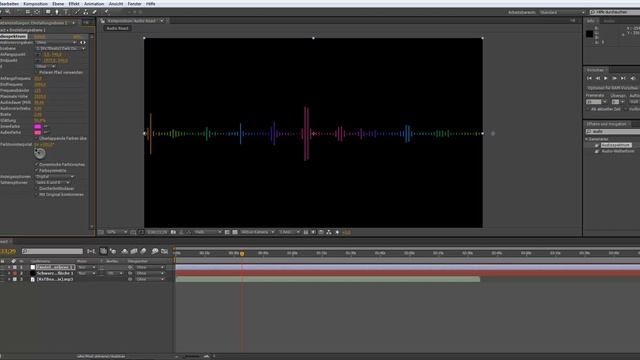Open the 'Aktive Kamera' view dropdown
This screenshot has height=360, width=640.
pyautogui.click(x=258, y=232)
